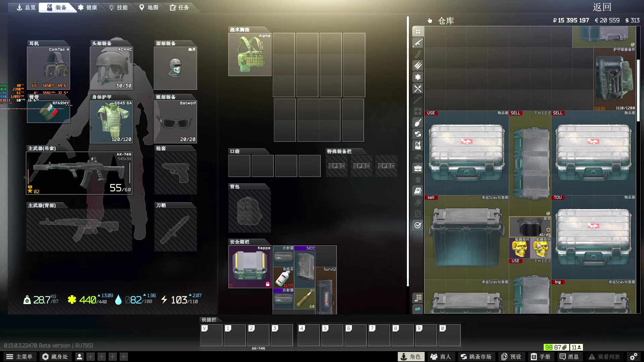The image size is (644, 362).
Task: Click the rouble balance ₽15 395 197
Action: pos(571,20)
